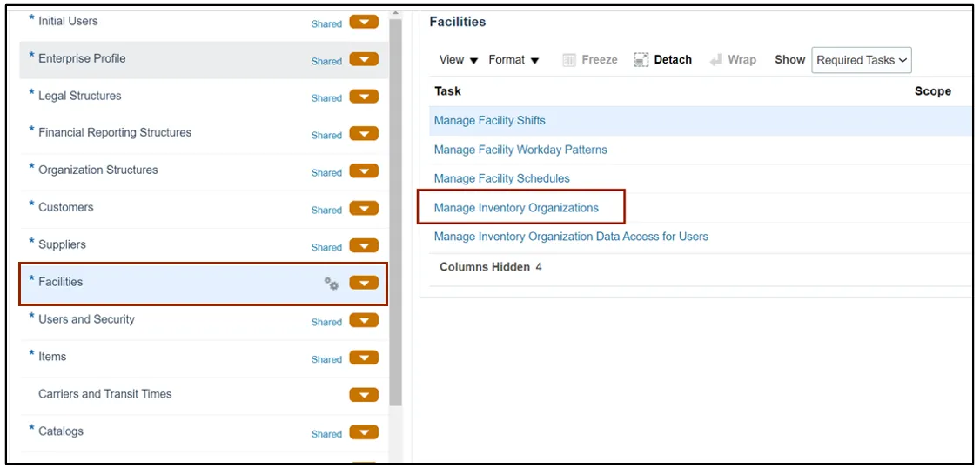Viewport: 980px width, 468px height.
Task: Click the Detach table icon
Action: tap(641, 60)
